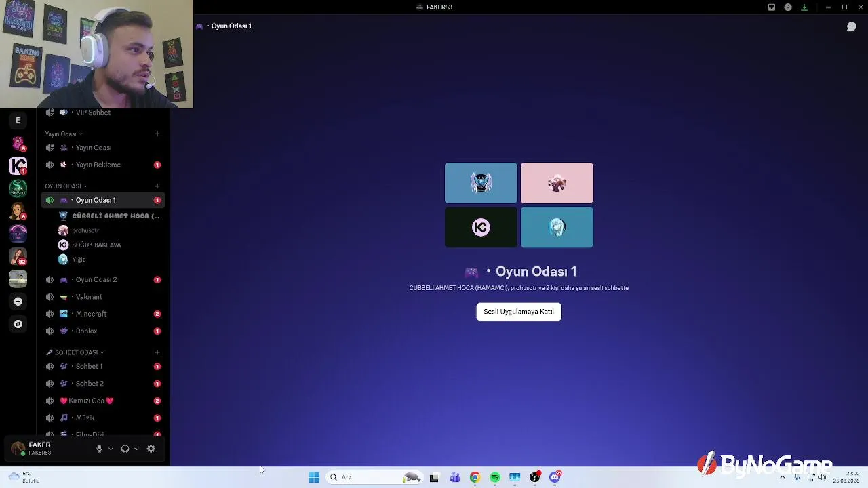Open microphone input options arrow
The image size is (868, 488).
(x=111, y=449)
